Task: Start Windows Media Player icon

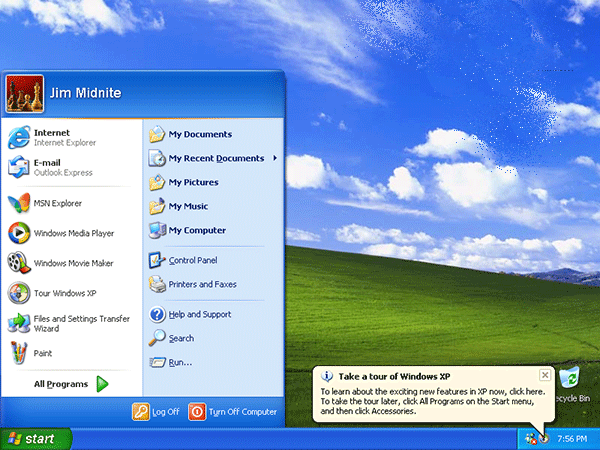Action: [19, 233]
